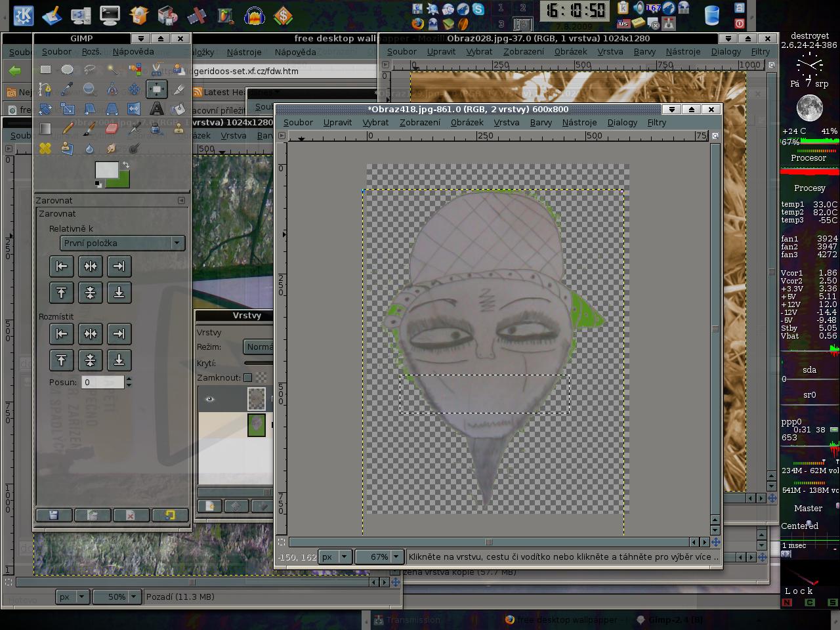The height and width of the screenshot is (630, 840).
Task: Adjust the Krytí opacity slider in Vrstvy
Action: coord(259,363)
